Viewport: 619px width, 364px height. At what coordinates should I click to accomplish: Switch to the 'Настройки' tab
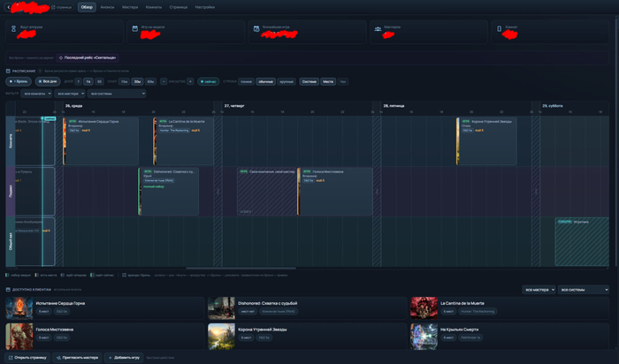tap(205, 7)
